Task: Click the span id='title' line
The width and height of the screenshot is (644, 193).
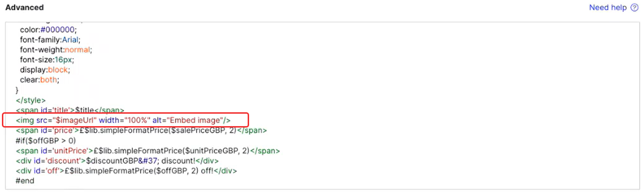Action: (70, 110)
